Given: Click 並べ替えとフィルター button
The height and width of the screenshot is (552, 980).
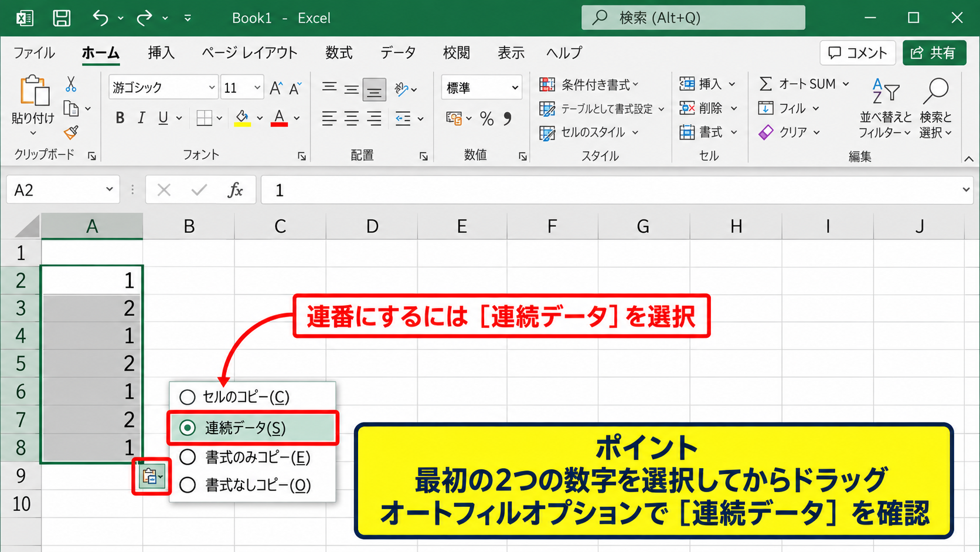Looking at the screenshot, I should (885, 108).
